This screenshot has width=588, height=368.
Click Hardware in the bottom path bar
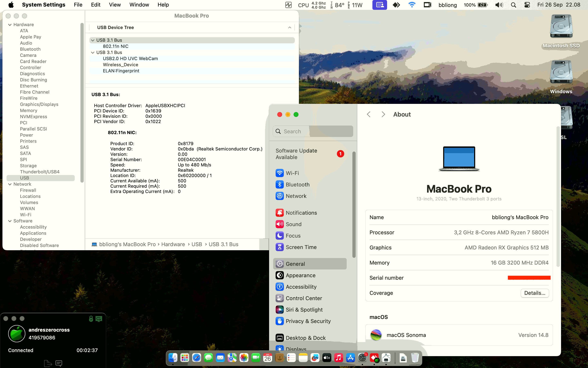pyautogui.click(x=173, y=244)
